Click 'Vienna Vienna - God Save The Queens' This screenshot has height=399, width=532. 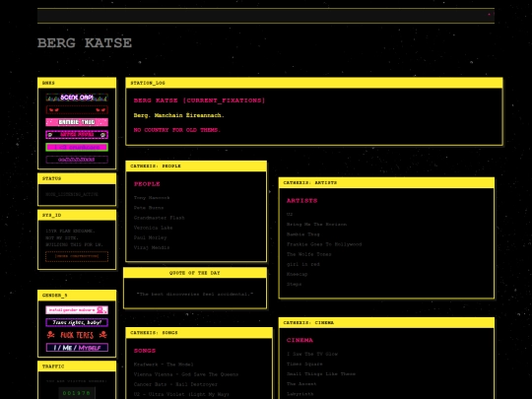click(186, 374)
